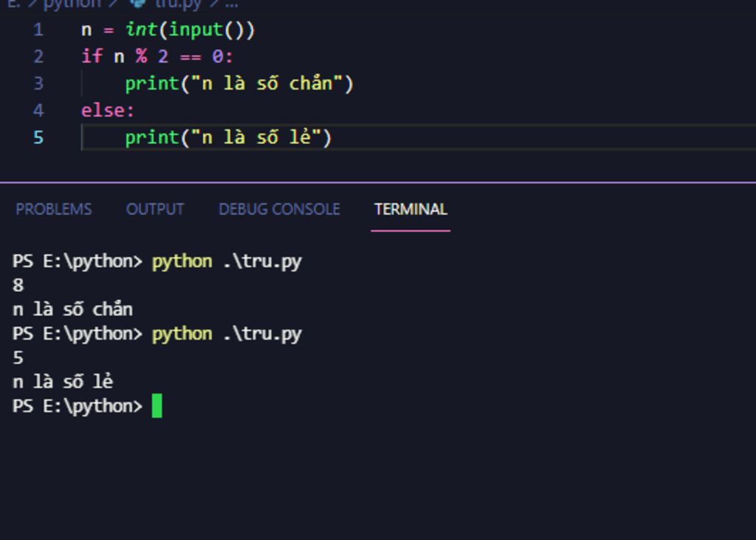Show the DEBUG CONSOLE tab
The width and height of the screenshot is (756, 540).
pos(279,209)
